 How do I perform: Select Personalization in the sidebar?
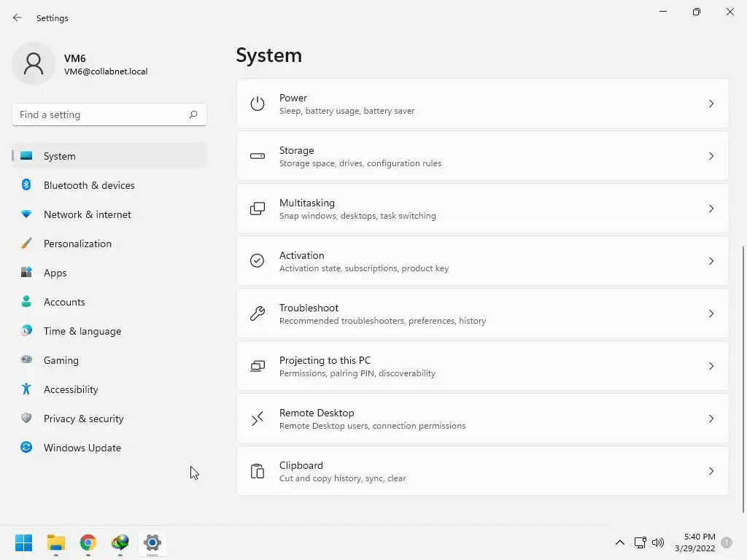point(77,244)
